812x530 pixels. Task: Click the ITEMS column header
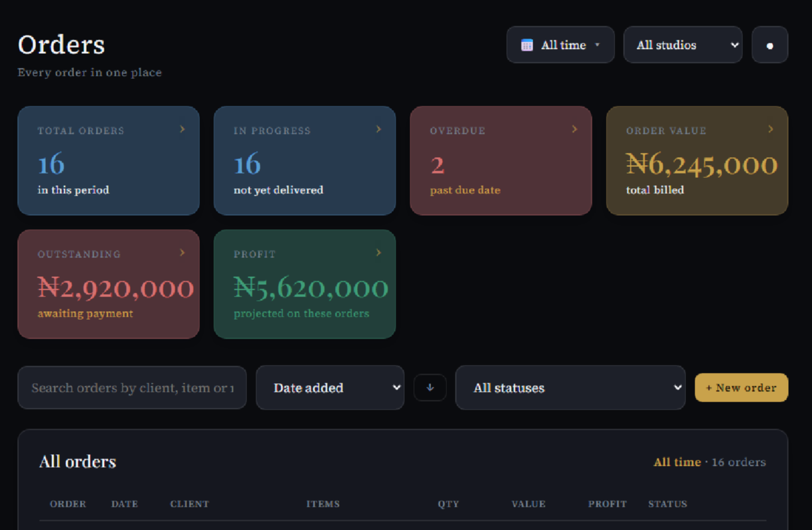[x=323, y=504]
